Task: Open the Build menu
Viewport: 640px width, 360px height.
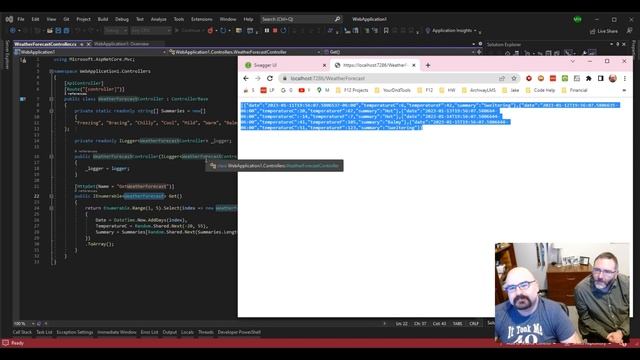Action: [x=103, y=19]
